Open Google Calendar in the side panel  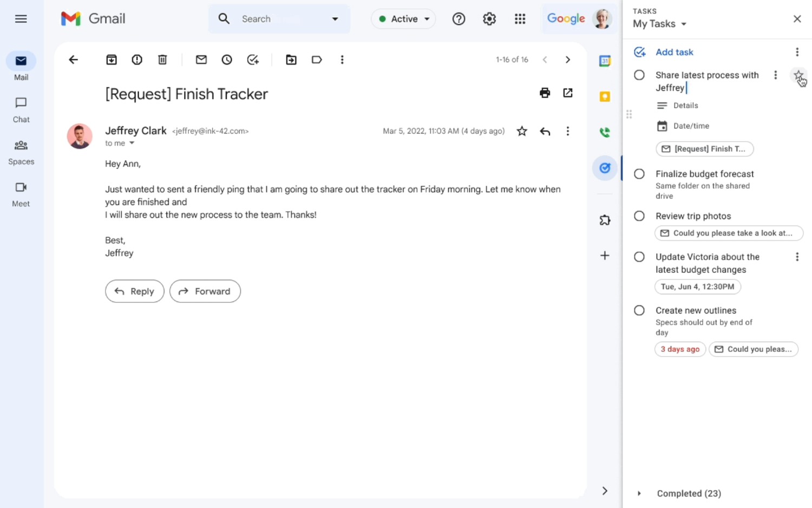click(605, 61)
